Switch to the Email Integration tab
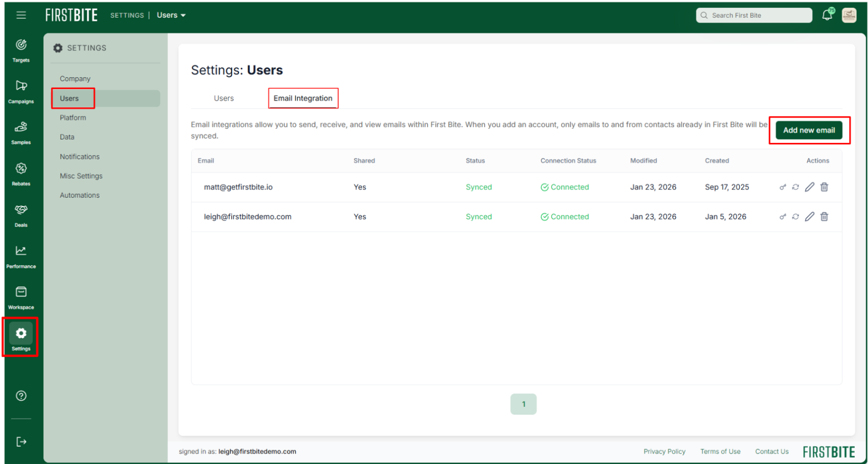This screenshot has height=464, width=868. click(303, 98)
